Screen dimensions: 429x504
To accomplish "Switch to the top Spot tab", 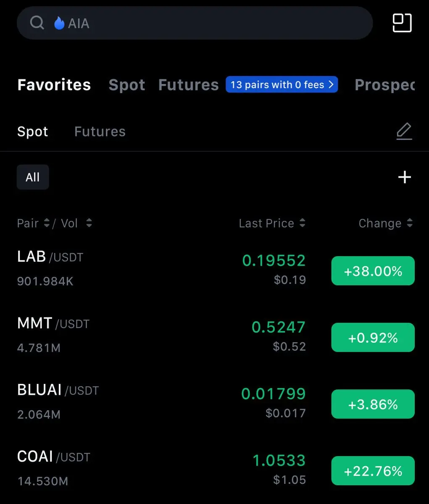I will click(x=127, y=85).
